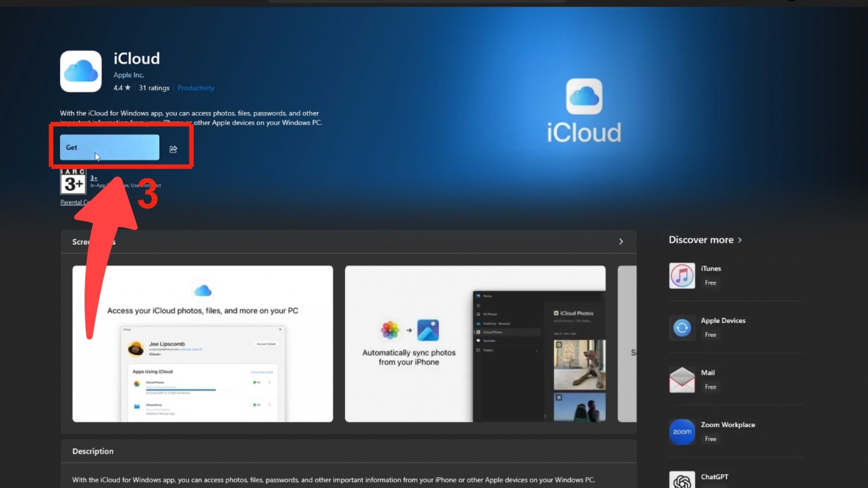Click the 3+ age rating link

point(93,176)
